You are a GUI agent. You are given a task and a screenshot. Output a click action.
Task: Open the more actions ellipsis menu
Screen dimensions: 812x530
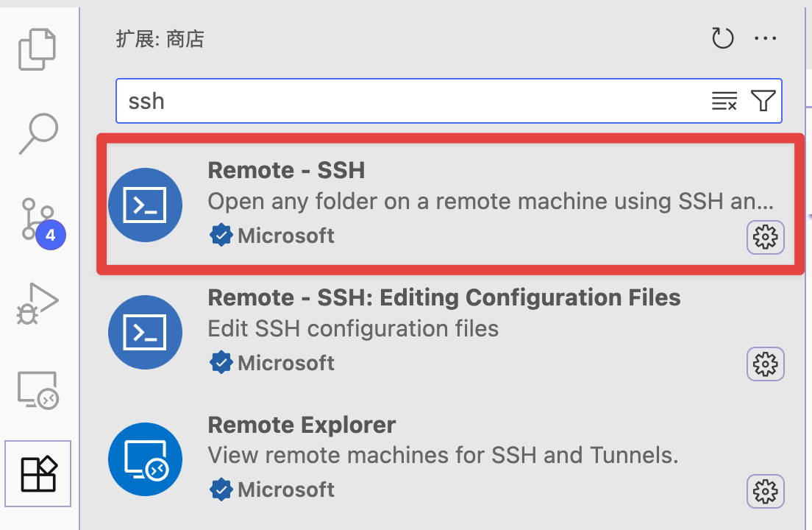point(766,38)
